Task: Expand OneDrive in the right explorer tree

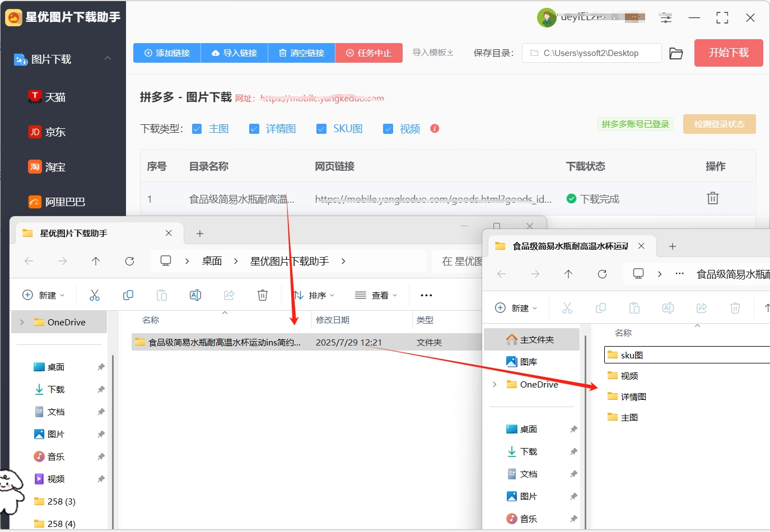Action: 494,384
